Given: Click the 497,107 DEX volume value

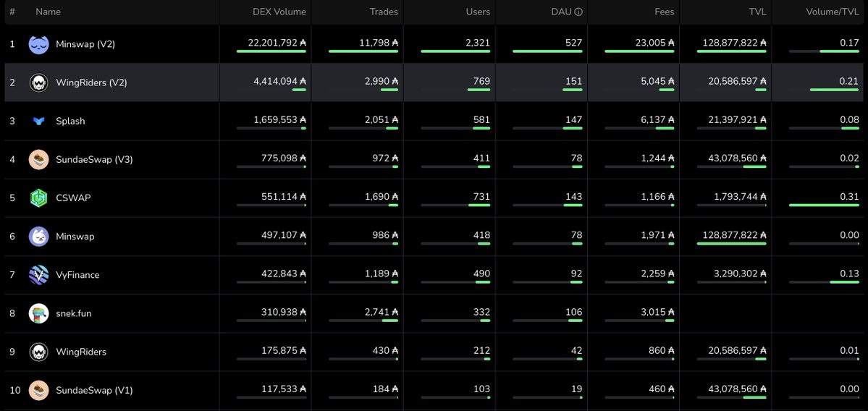Looking at the screenshot, I should pyautogui.click(x=284, y=235).
